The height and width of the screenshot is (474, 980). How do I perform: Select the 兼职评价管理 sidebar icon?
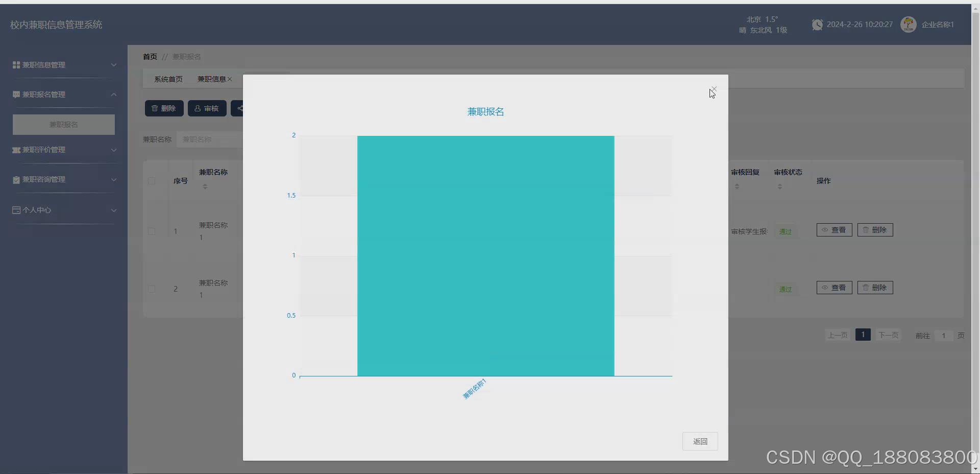pos(15,150)
